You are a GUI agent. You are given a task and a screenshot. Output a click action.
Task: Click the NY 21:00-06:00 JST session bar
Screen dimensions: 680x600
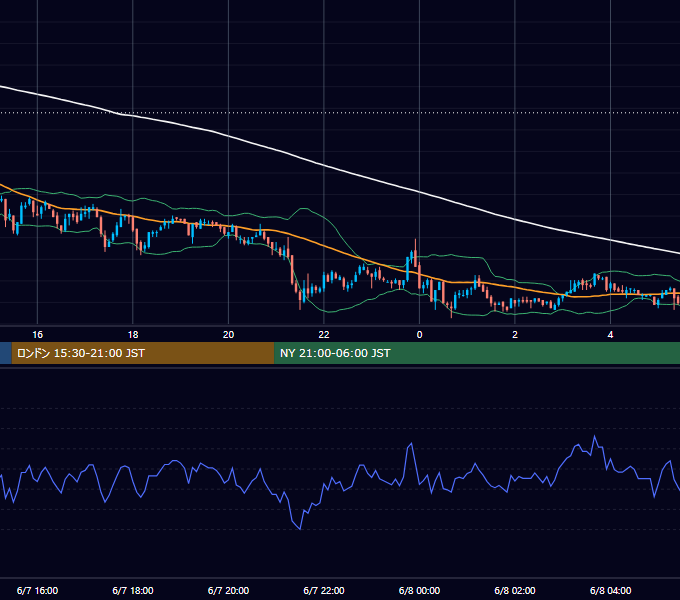pos(477,353)
